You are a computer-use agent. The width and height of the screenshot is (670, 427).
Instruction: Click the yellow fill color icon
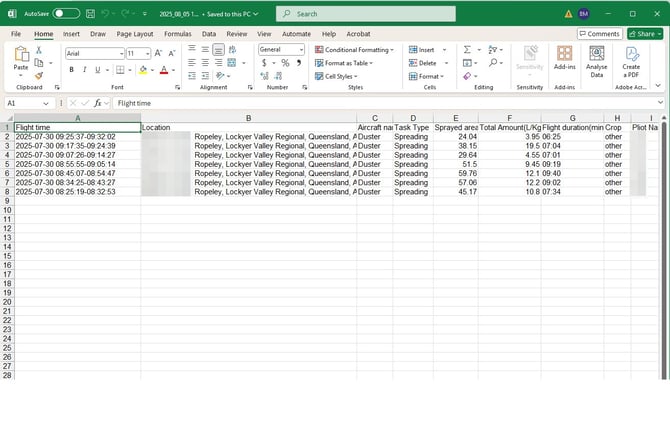143,70
